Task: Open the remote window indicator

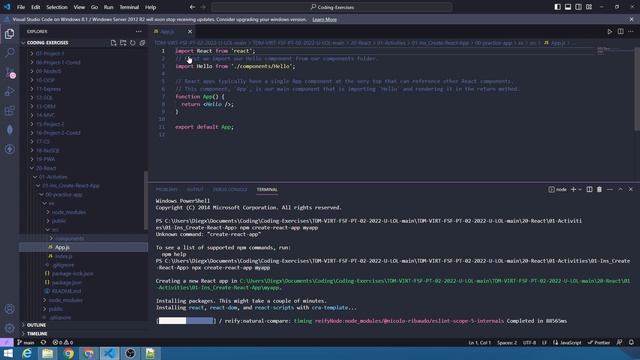Action: (7, 342)
